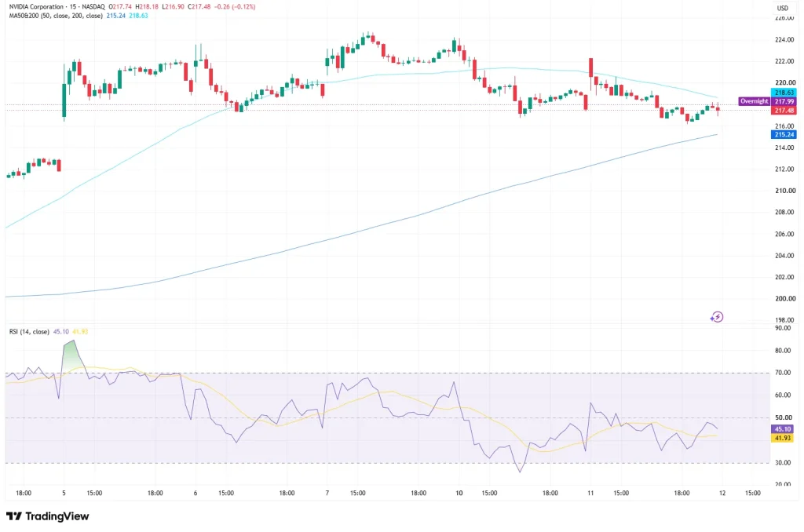Select the 220.00 price axis label
804x532 pixels.
(x=785, y=82)
